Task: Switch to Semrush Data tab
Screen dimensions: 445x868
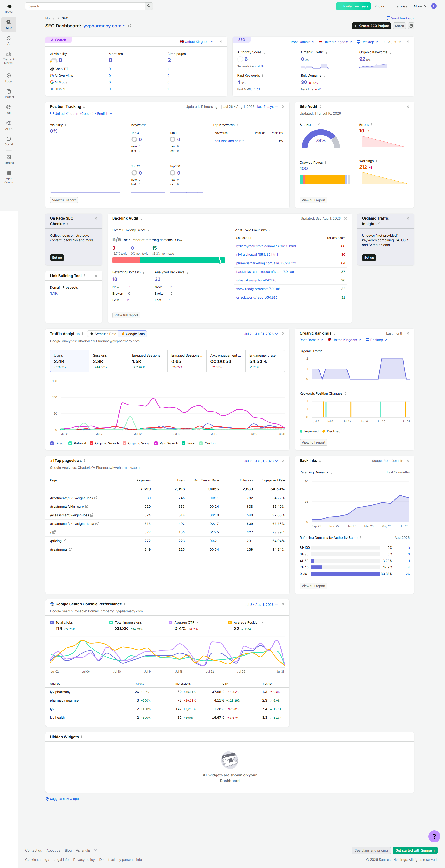Action: pos(103,334)
